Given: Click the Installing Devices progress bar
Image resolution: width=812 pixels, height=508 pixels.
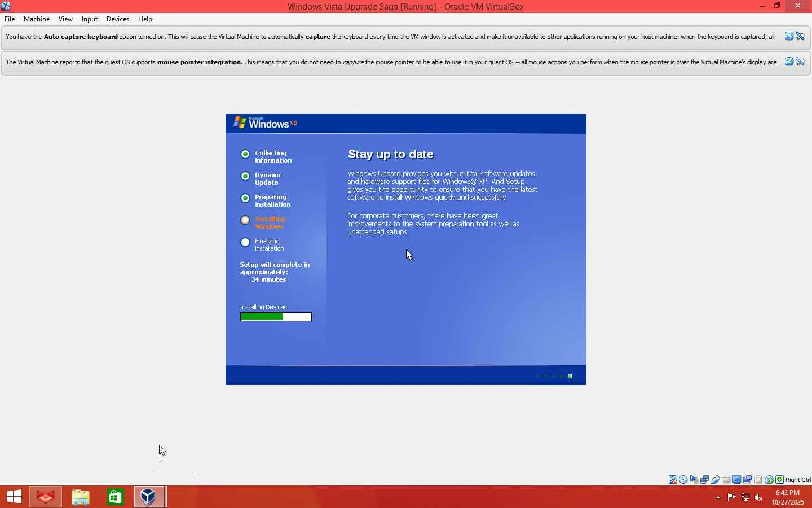Looking at the screenshot, I should pos(276,317).
